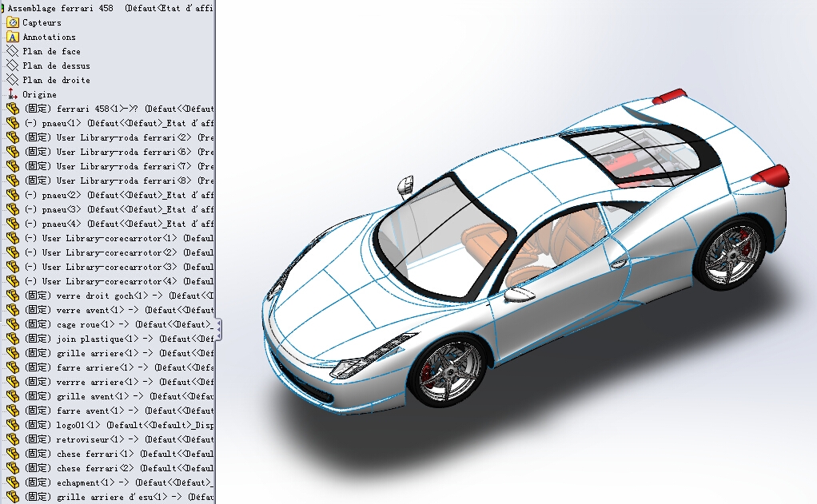
Task: Select the Plan de dessus plane icon
Action: pos(13,65)
